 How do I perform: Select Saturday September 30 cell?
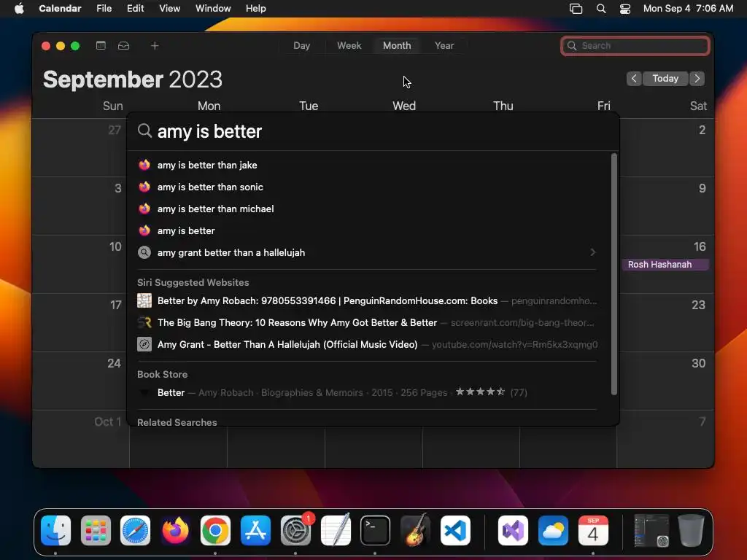[666, 381]
